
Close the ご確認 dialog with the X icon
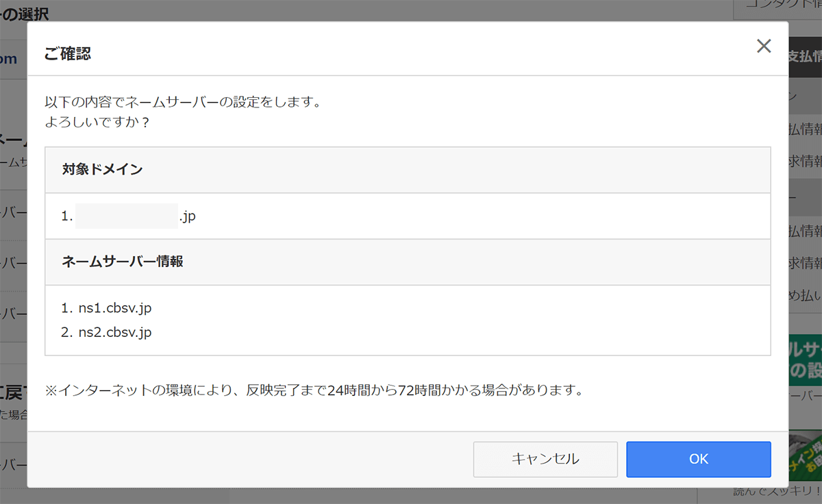click(763, 47)
